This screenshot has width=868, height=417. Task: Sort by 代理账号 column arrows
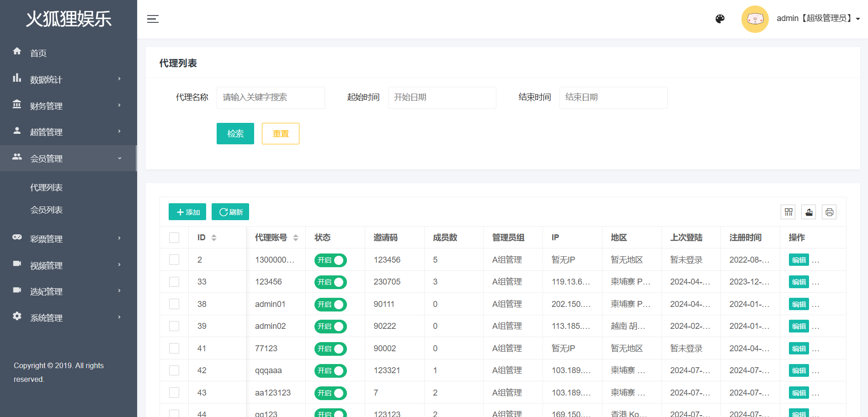coord(296,238)
